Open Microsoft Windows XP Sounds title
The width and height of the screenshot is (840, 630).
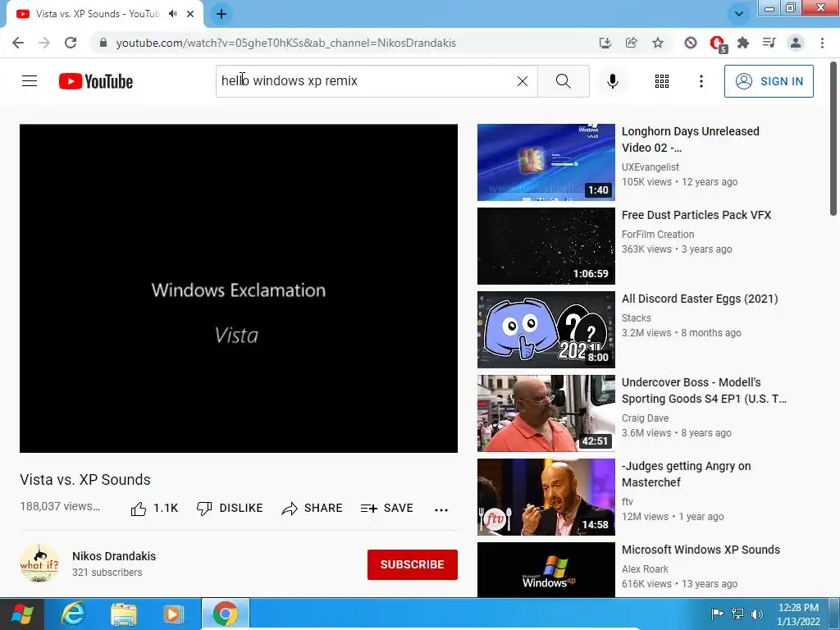coord(701,550)
